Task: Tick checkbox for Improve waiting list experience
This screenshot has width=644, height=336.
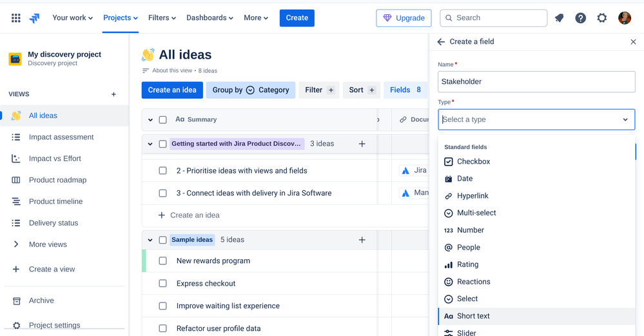Action: coord(163,306)
